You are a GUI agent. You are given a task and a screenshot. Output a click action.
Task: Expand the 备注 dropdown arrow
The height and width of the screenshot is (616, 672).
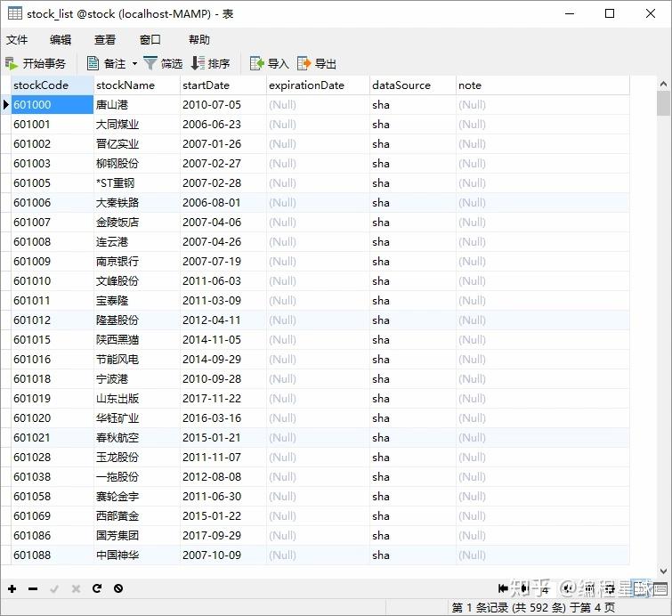pyautogui.click(x=134, y=64)
